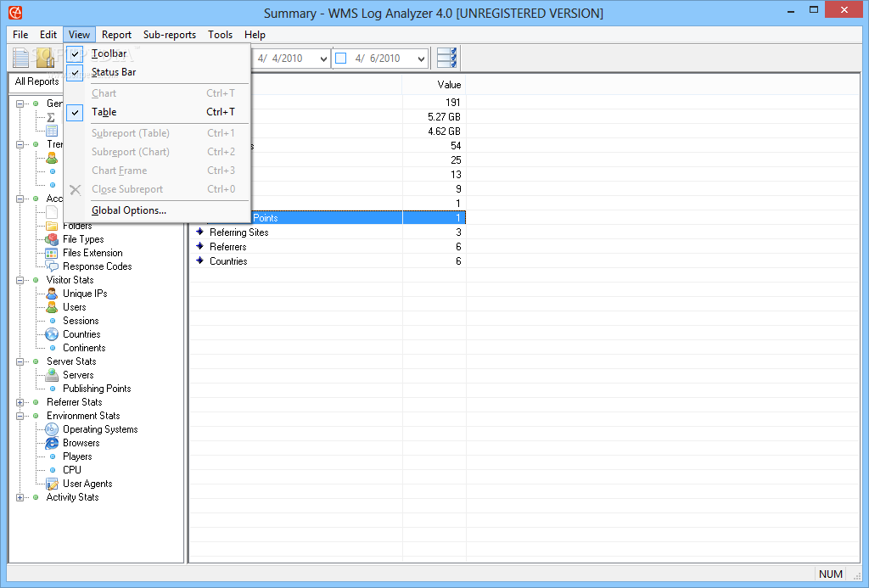Screen dimensions: 869x588
Task: Click the 191 value cell
Action: (434, 103)
